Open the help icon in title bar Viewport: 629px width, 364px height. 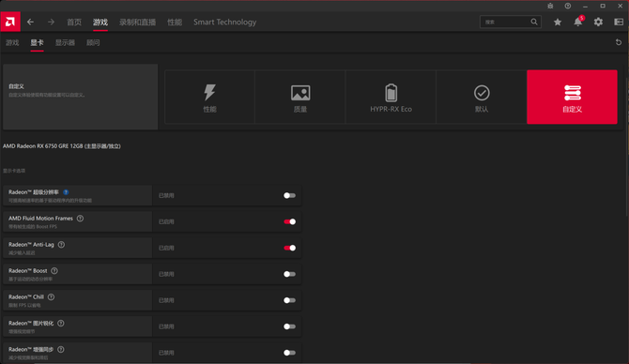pos(568,6)
